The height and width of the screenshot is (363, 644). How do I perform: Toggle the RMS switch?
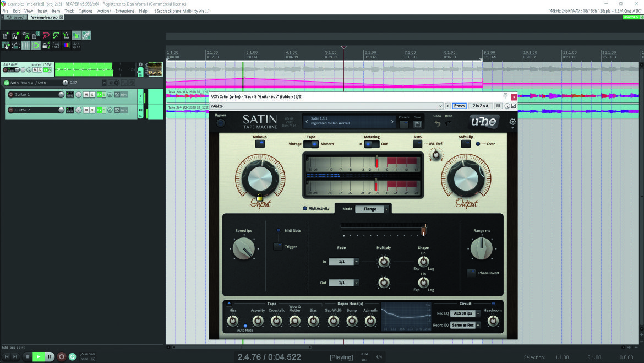tap(417, 144)
